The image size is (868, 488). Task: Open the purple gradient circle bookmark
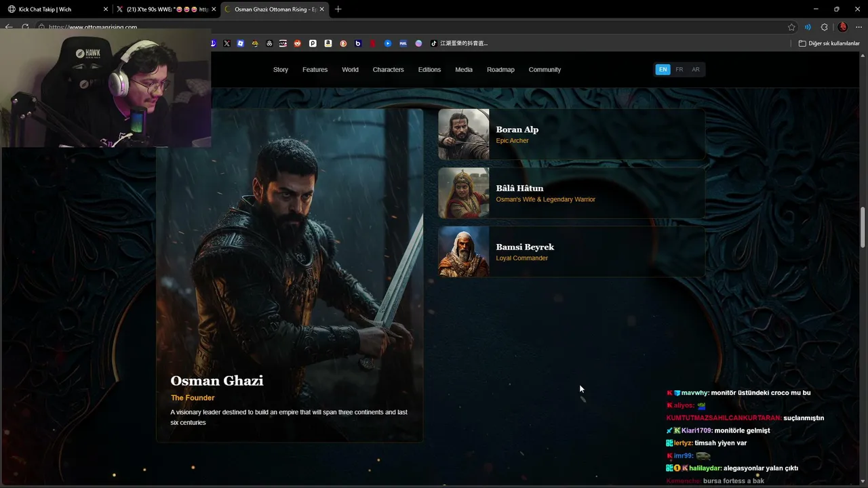[418, 43]
